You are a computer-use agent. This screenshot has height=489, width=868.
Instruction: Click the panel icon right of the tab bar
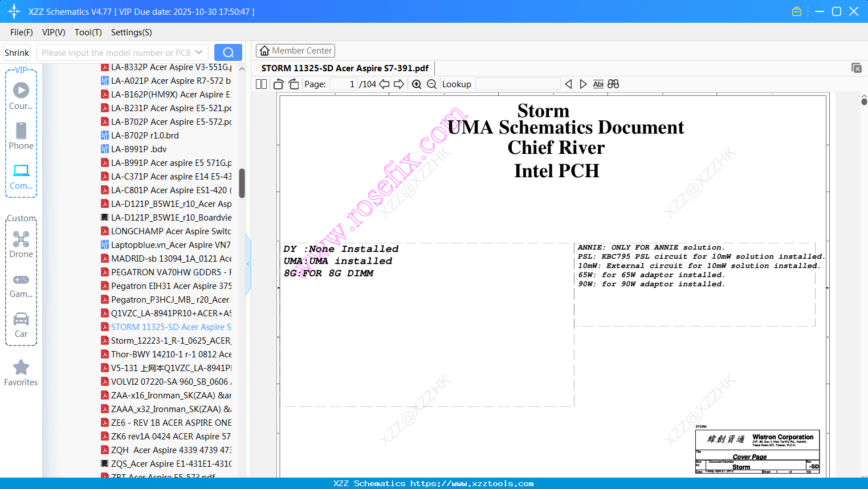click(857, 68)
